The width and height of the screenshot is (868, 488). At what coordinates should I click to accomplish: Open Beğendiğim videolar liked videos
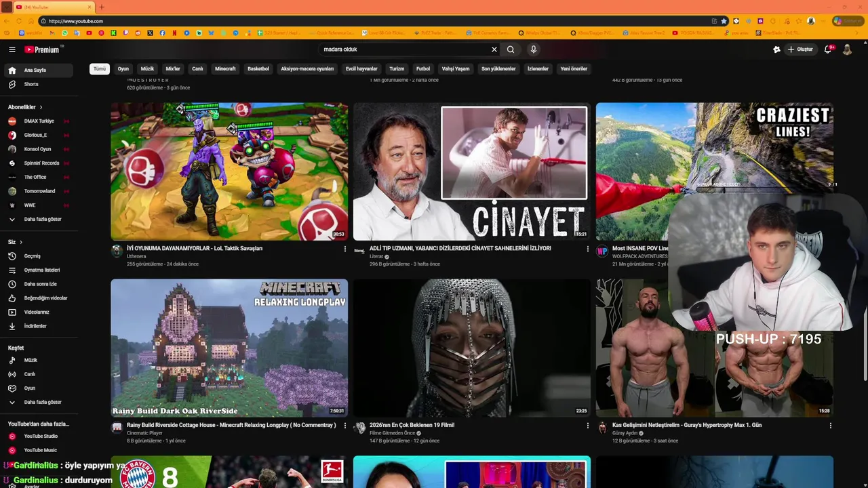tap(39, 298)
